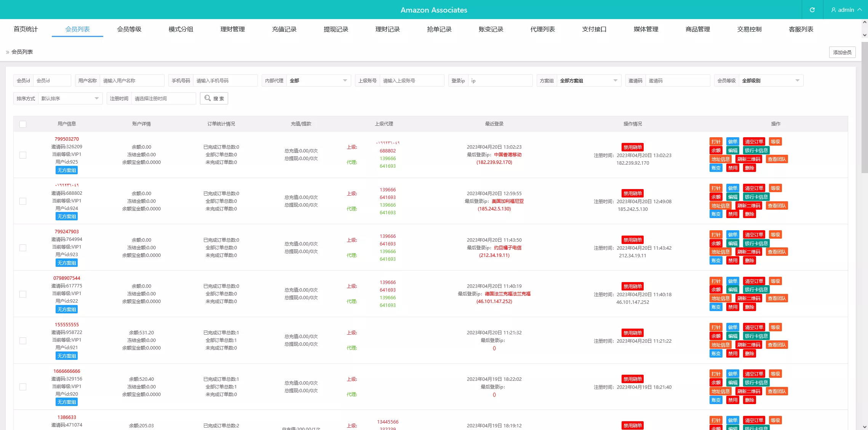This screenshot has height=430, width=868.
Task: Expand the 排序方式 sort order dropdown
Action: coord(70,98)
